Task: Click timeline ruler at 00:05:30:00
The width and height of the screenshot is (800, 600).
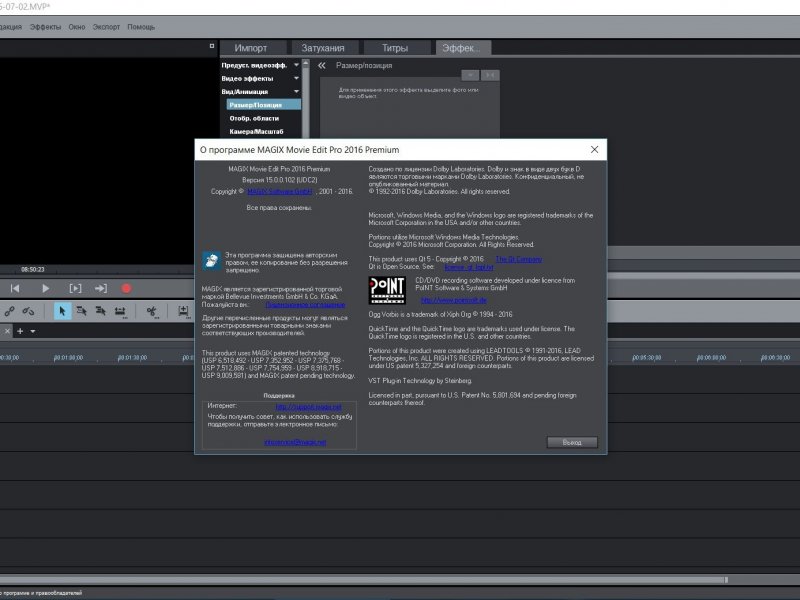Action: coord(646,358)
